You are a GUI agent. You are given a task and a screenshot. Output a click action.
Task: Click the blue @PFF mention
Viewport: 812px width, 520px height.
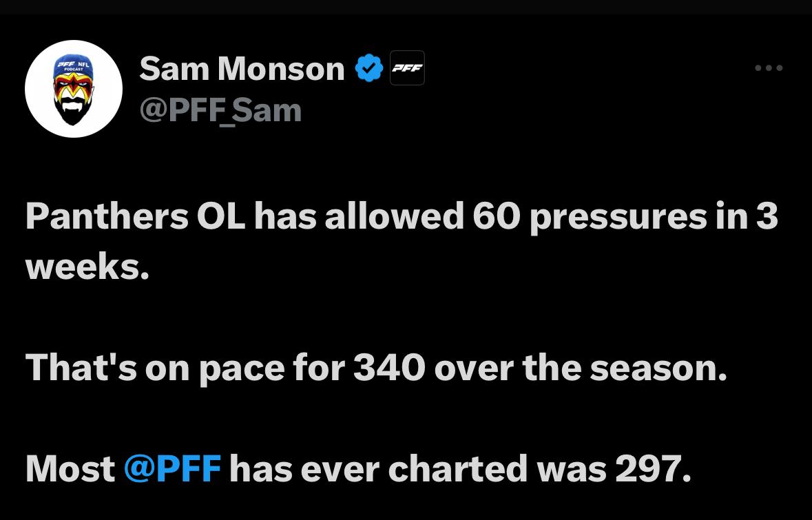(x=173, y=469)
